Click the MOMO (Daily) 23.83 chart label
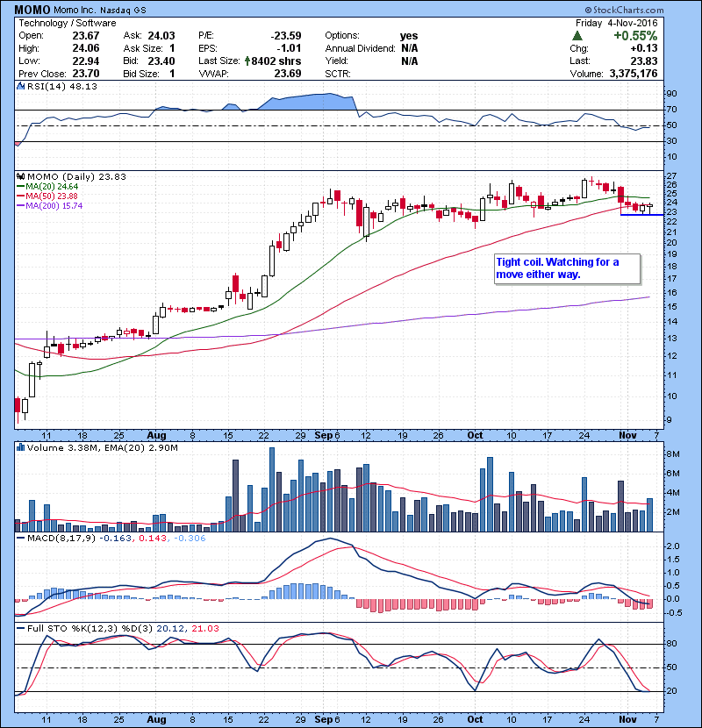Image resolution: width=702 pixels, height=728 pixels. click(76, 176)
